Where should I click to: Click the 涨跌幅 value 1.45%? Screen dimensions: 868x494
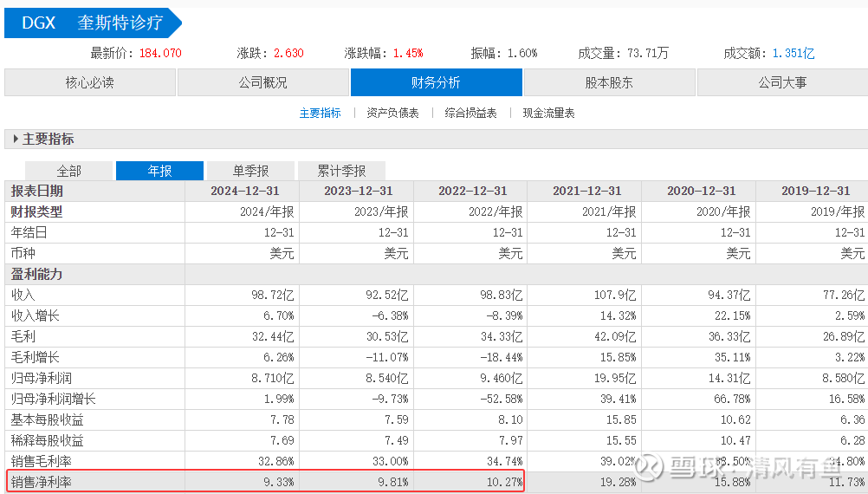point(408,53)
